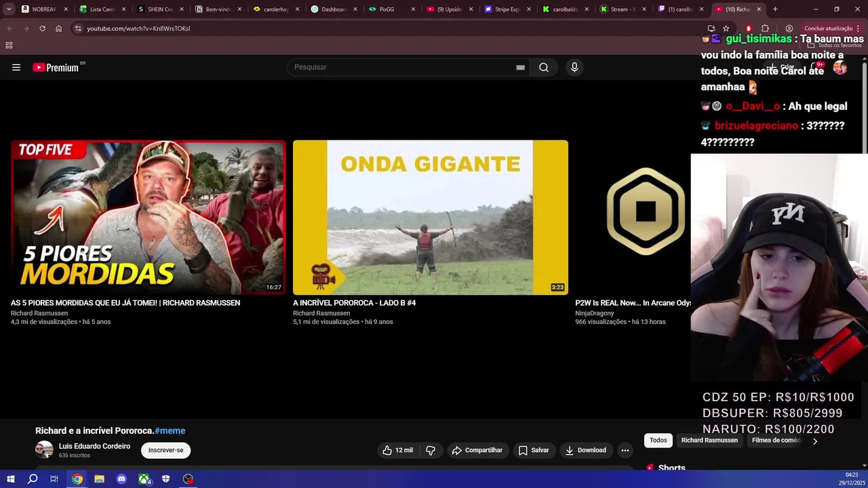Open A INCRÍVEL POROROCA - LADO B #4 title
The width and height of the screenshot is (868, 488).
tap(354, 303)
